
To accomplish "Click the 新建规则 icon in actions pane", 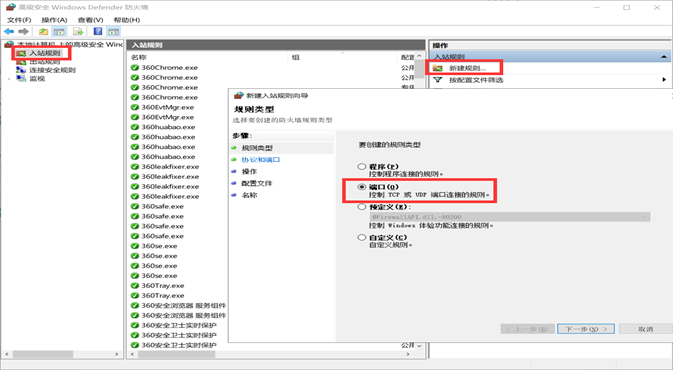I will pyautogui.click(x=438, y=68).
